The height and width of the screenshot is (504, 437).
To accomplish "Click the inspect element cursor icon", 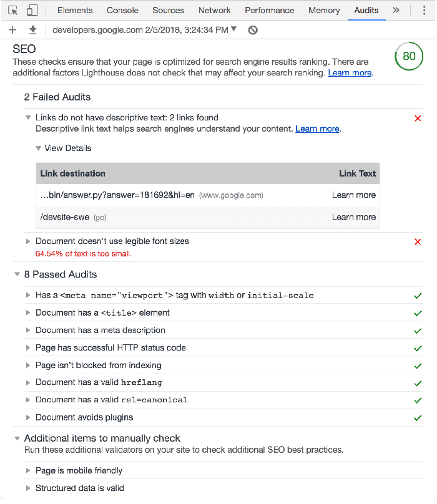I will (13, 11).
